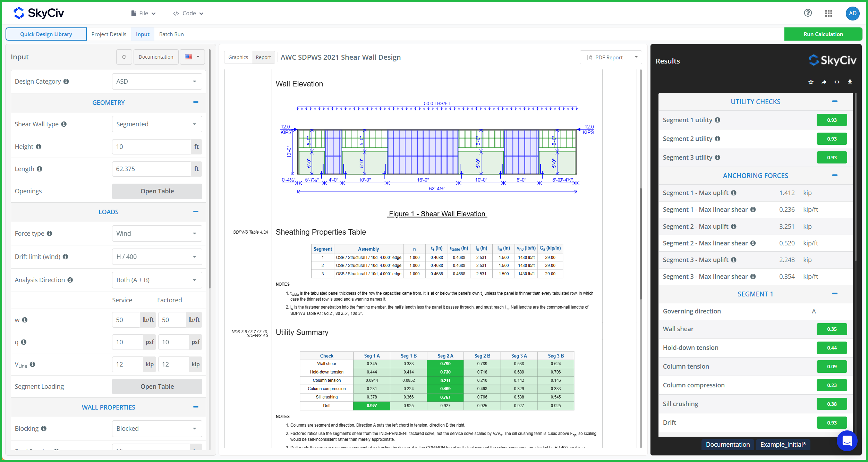Collapse the UTILITY CHECKS section
Image resolution: width=868 pixels, height=462 pixels.
835,101
